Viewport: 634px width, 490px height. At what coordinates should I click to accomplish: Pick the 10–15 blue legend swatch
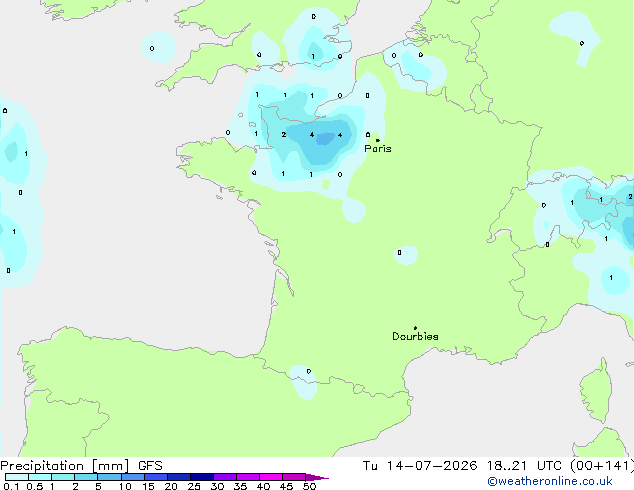tap(133, 477)
